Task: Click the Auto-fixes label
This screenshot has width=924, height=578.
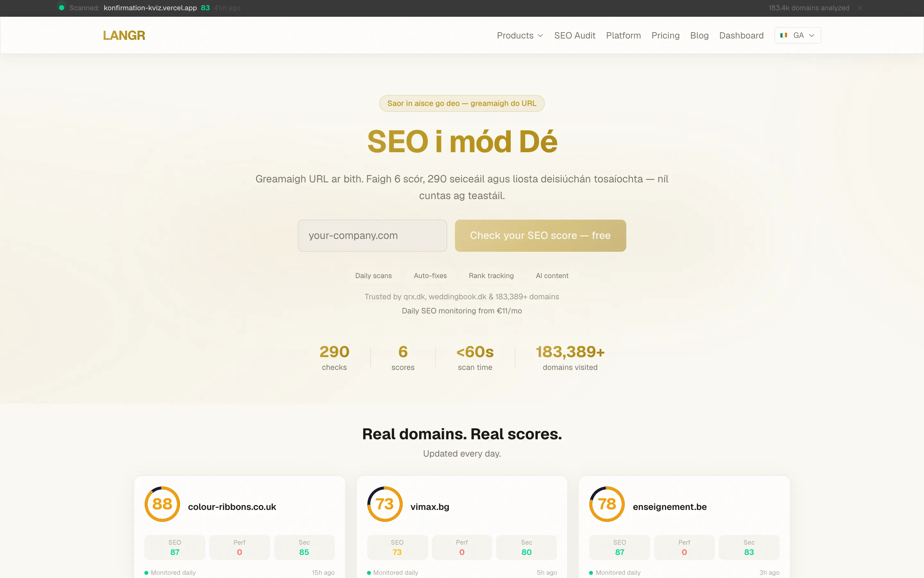Action: [430, 276]
